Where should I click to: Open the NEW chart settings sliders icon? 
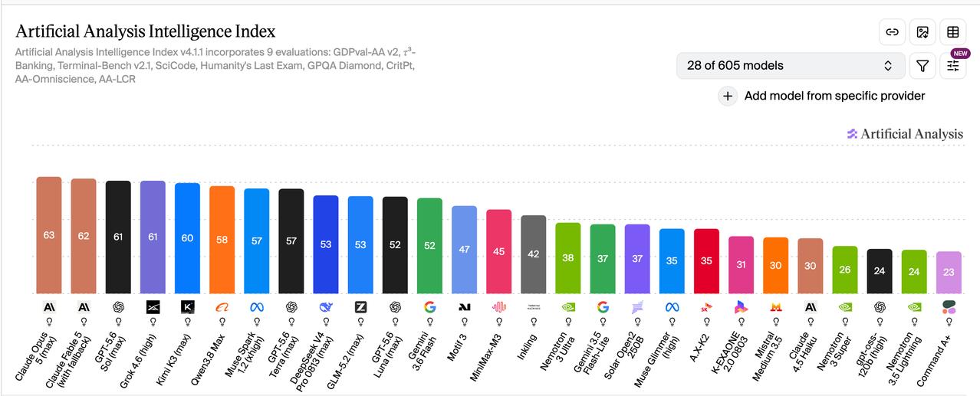click(x=953, y=66)
